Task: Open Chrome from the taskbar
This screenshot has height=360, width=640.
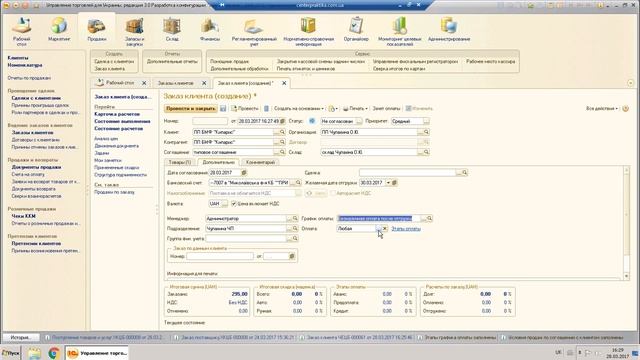Action: [x=54, y=353]
